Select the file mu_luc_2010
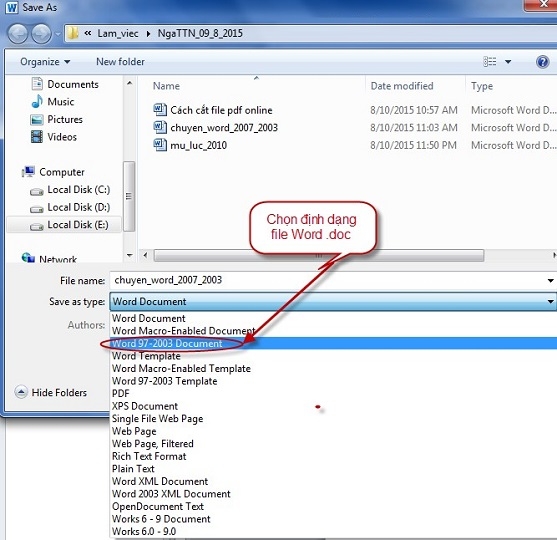 (198, 145)
